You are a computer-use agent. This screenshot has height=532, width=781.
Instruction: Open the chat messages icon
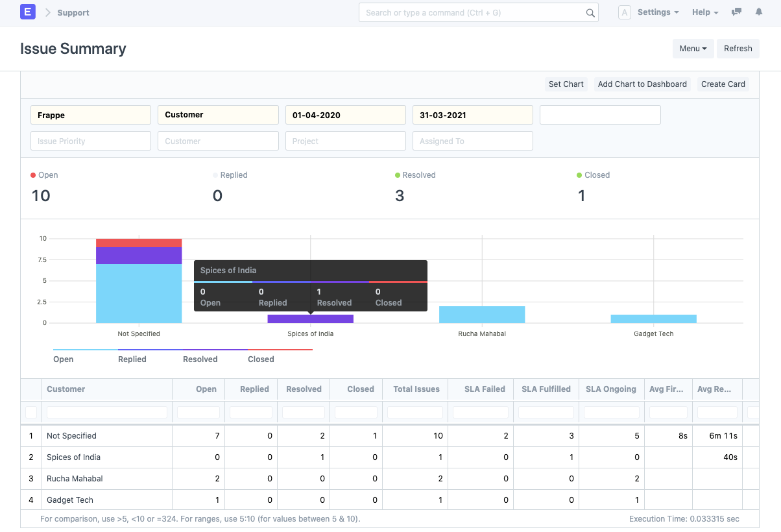(x=736, y=12)
